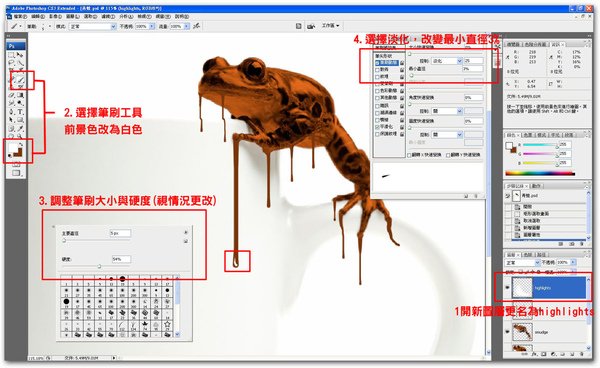Image resolution: width=600 pixels, height=368 pixels.
Task: Hide the highlights layer eye icon
Action: (508, 288)
